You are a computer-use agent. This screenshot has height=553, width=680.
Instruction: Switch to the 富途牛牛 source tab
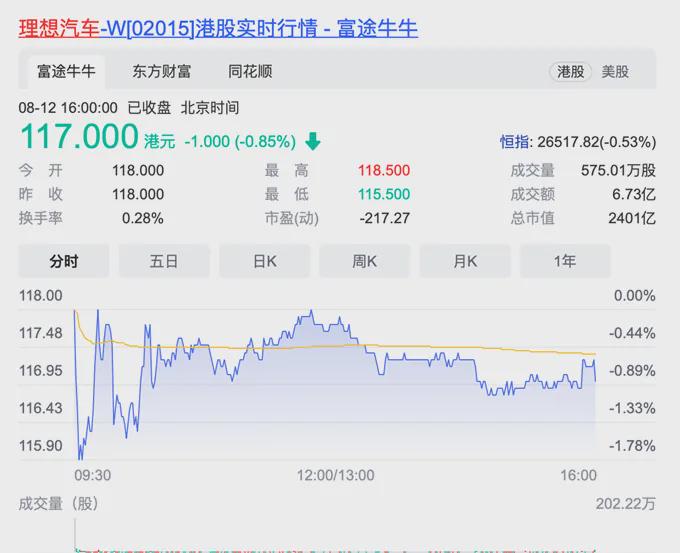pos(66,72)
